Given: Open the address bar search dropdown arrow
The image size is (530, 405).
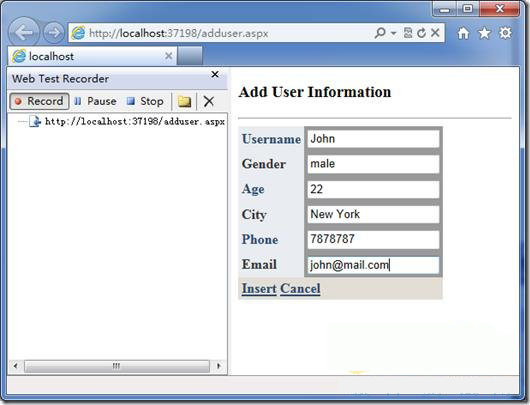Looking at the screenshot, I should (x=393, y=33).
